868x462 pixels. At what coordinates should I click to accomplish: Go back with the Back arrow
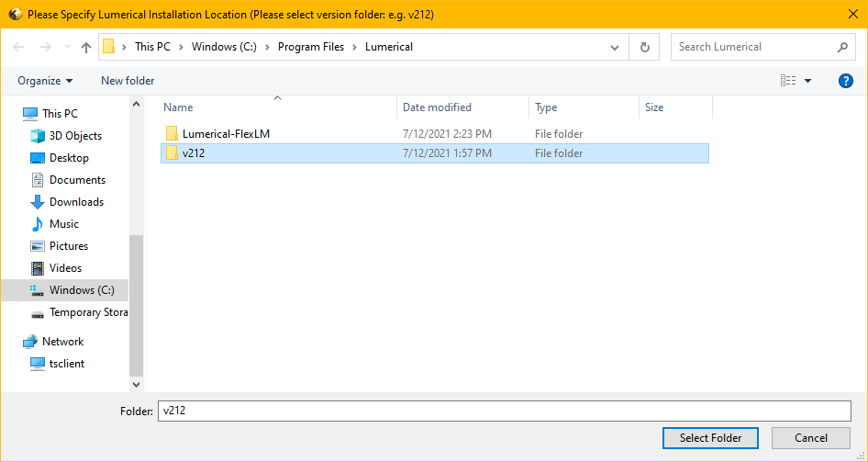pos(18,47)
